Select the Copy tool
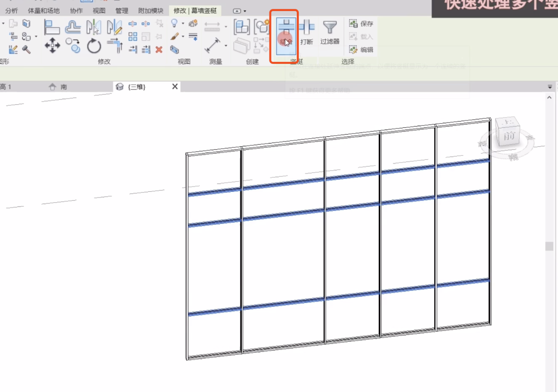The width and height of the screenshot is (558, 392). (73, 46)
